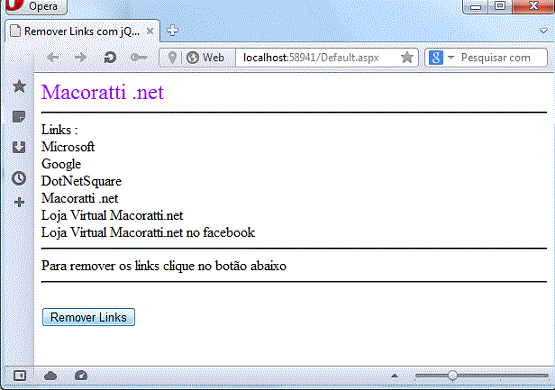Click the zoom slider handle

coord(452,375)
